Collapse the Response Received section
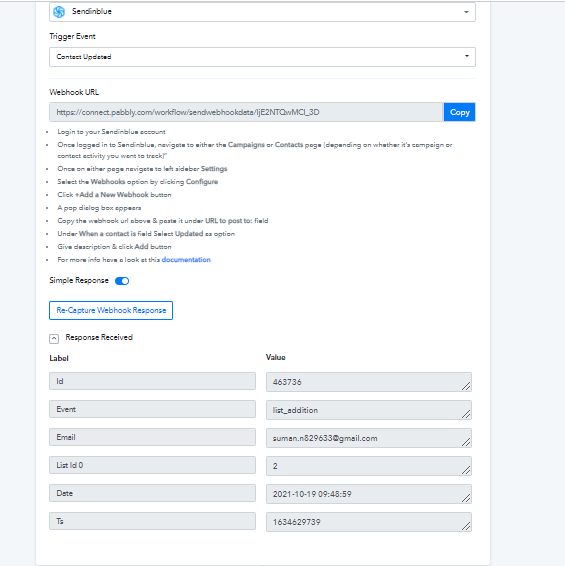Viewport: 565px width, 566px height. pyautogui.click(x=54, y=338)
